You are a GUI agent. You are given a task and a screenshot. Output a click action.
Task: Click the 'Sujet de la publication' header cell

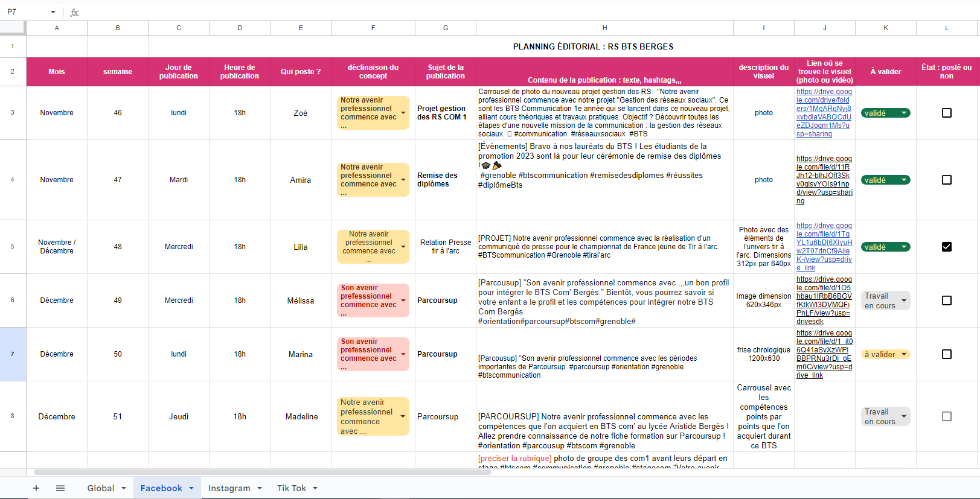[x=446, y=72]
